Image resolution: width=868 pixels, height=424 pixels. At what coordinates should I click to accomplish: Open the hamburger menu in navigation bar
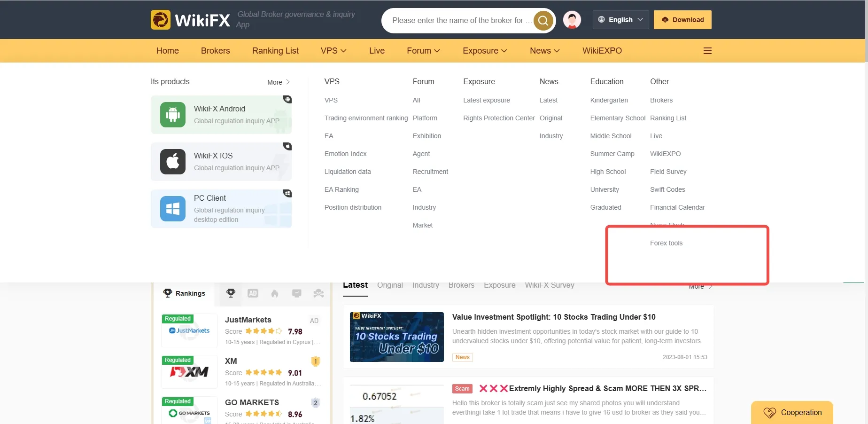pos(707,51)
